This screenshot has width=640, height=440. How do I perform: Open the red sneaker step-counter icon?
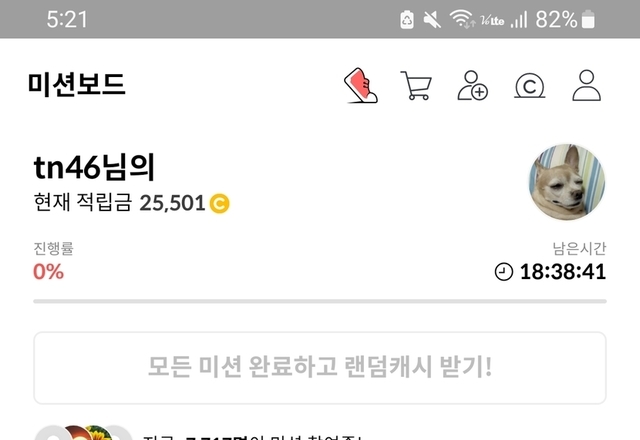coord(361,85)
